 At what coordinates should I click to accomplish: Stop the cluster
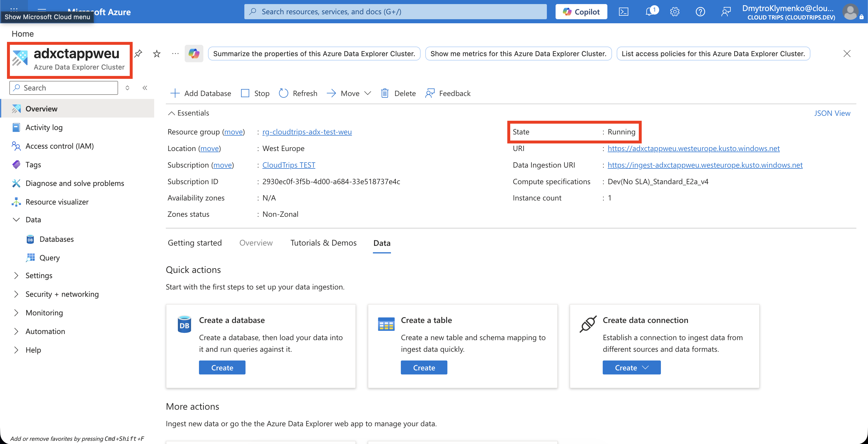pyautogui.click(x=255, y=93)
